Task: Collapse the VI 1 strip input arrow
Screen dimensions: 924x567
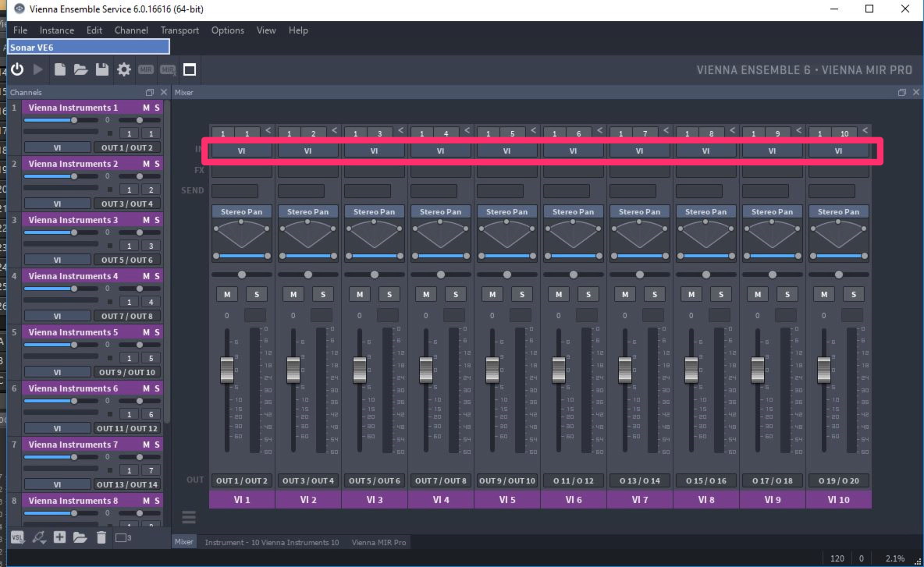Action: (268, 130)
